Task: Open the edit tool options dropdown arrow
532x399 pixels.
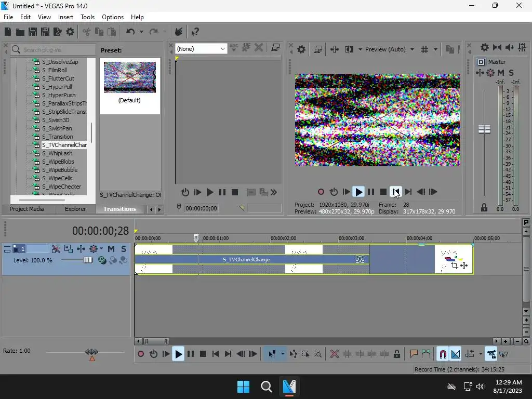Action: click(282, 354)
